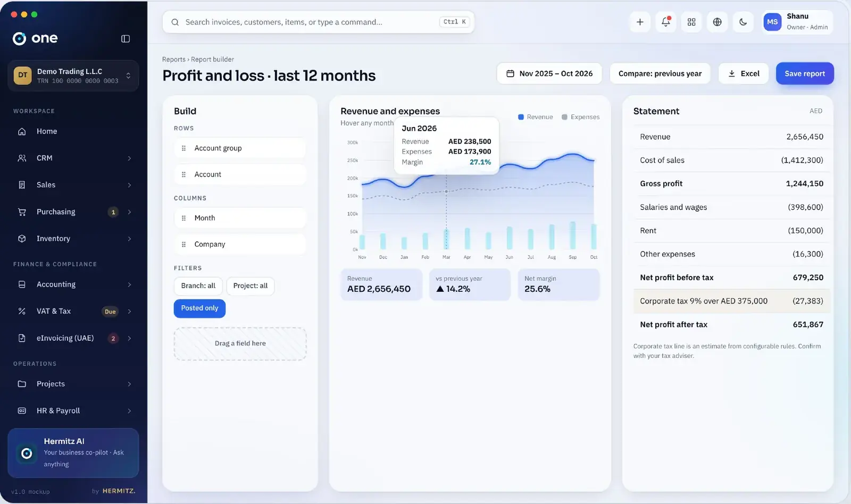Open Demo Trading L.L.C company switcher
Viewport: 851px width, 504px height.
click(73, 75)
